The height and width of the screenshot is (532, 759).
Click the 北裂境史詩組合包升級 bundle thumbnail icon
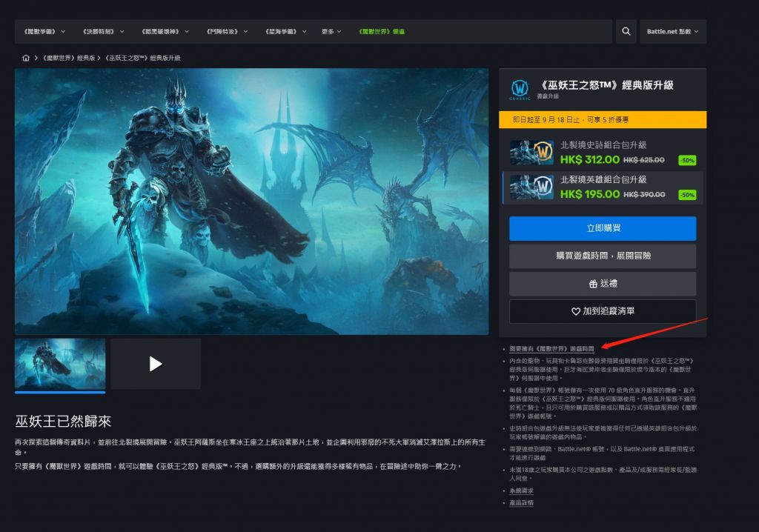point(531,153)
